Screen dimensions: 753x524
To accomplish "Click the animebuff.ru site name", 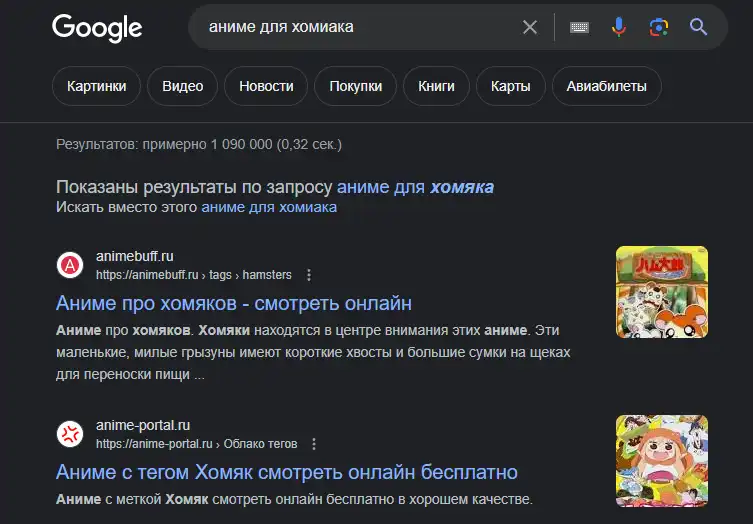I will 135,256.
